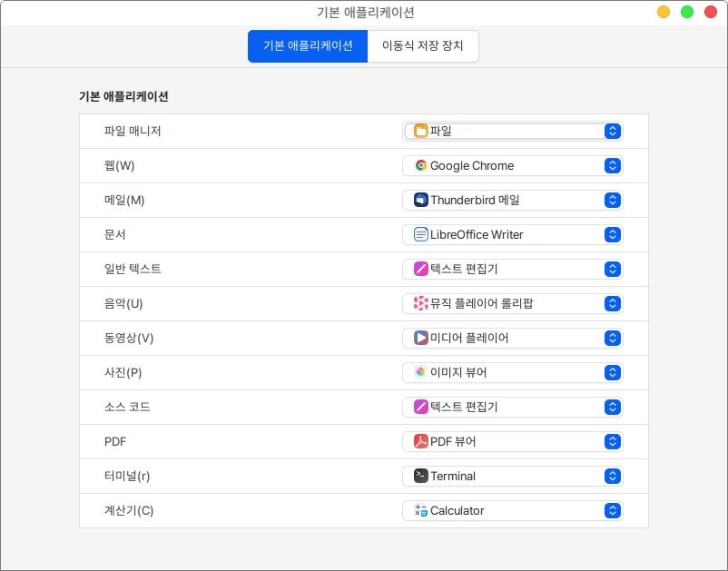728x571 pixels.
Task: Click the 메일(M) row label
Action: pos(124,200)
